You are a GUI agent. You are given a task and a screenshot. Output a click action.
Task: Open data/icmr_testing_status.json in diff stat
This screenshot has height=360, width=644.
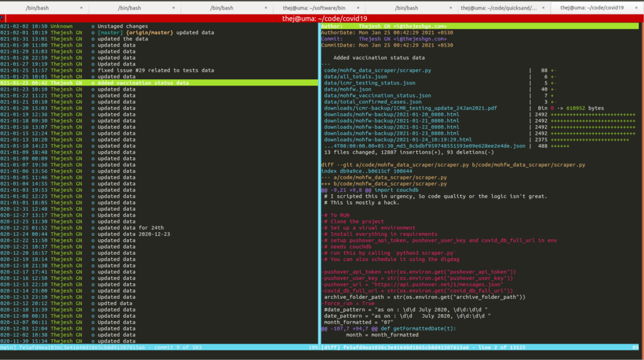tap(370, 83)
